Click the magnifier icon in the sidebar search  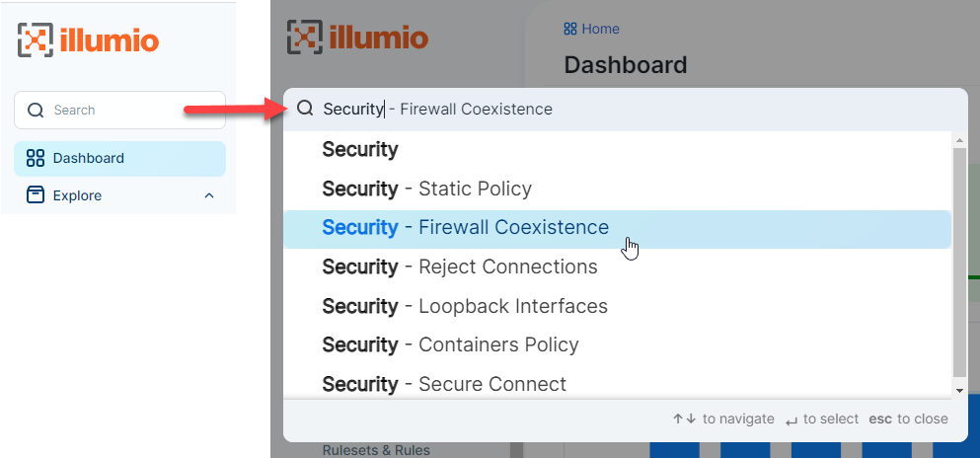click(36, 111)
